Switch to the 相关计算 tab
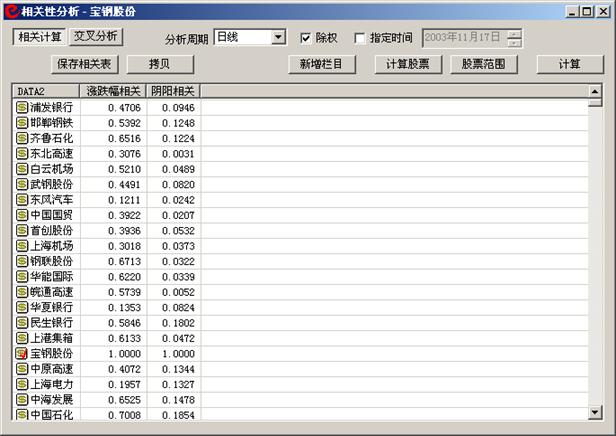Image resolution: width=616 pixels, height=436 pixels. (40, 37)
